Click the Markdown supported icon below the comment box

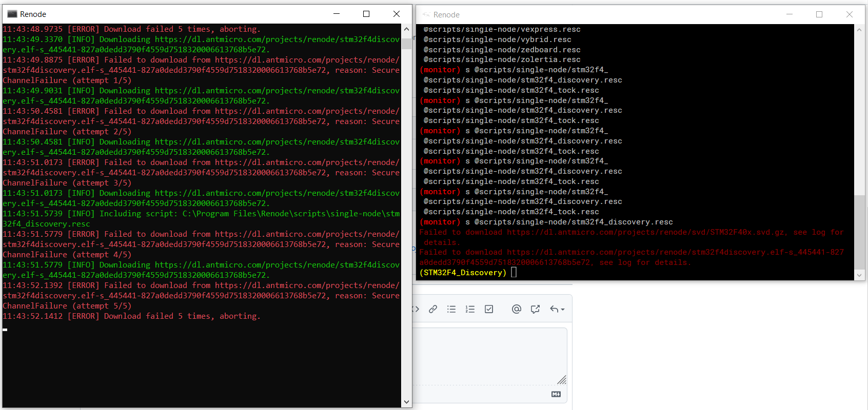click(x=556, y=394)
